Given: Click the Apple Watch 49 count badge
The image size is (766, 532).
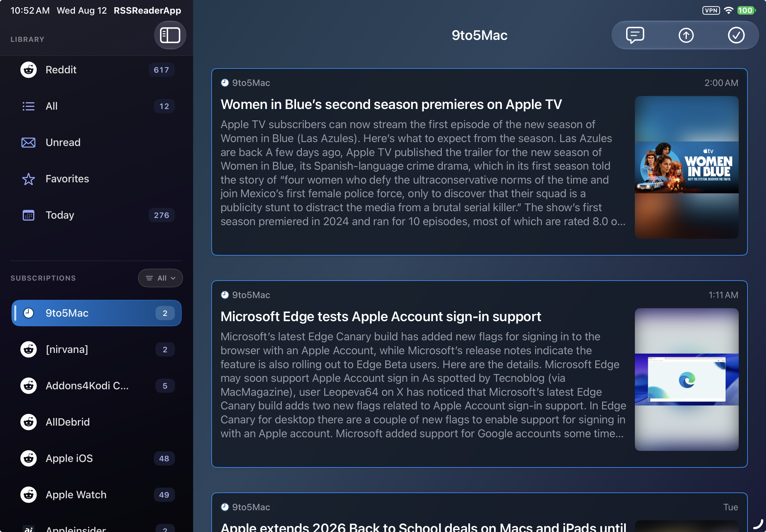Looking at the screenshot, I should [x=164, y=495].
